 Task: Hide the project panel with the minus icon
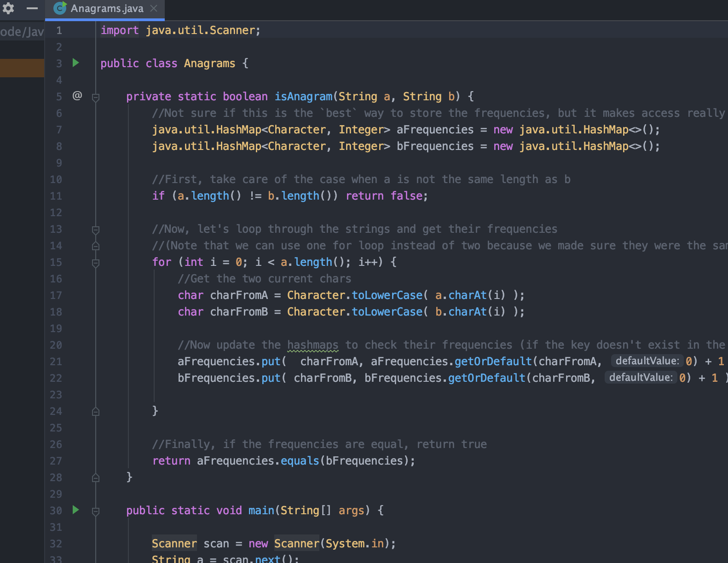[x=32, y=8]
